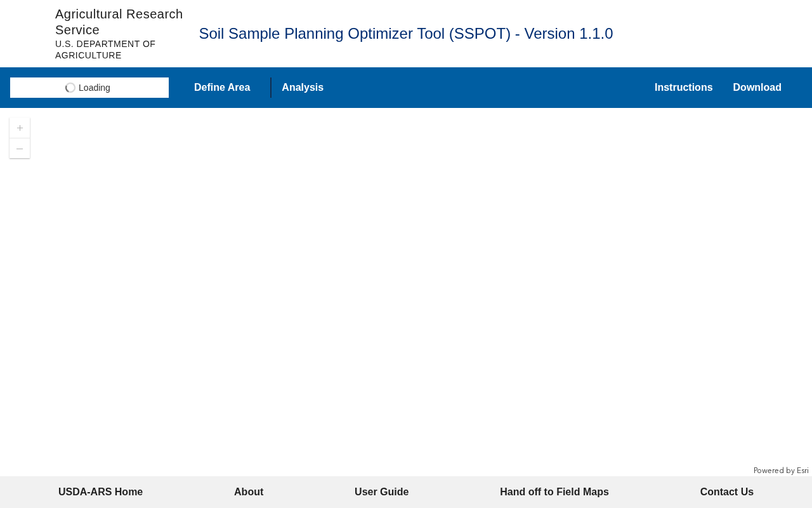Viewport: 812px width, 508px height.
Task: Go to USDA-ARS Home link
Action: tap(100, 492)
